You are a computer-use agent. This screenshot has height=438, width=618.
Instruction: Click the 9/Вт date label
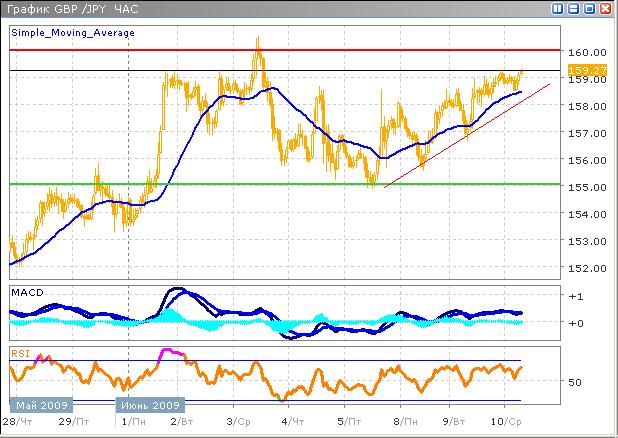point(454,421)
